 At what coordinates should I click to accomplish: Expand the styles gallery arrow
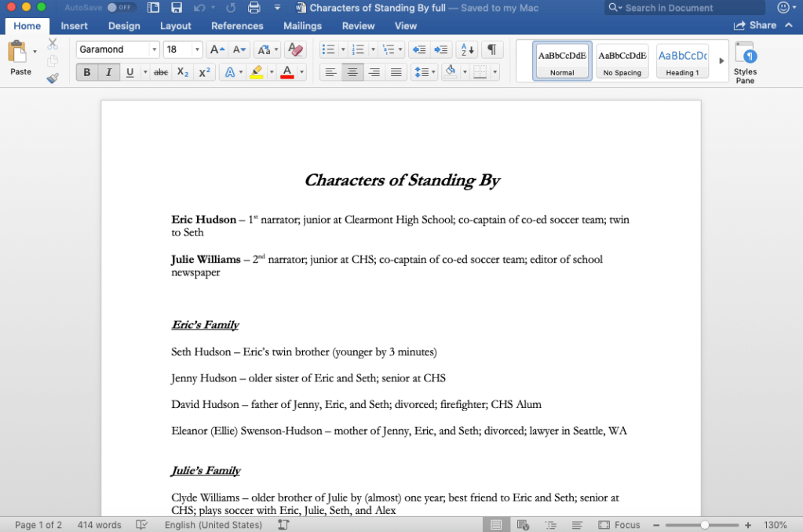(x=721, y=61)
